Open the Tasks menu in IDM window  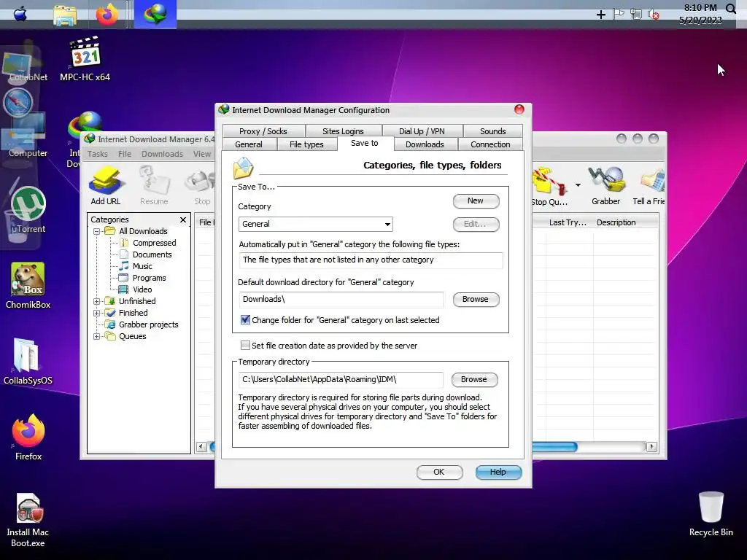97,154
